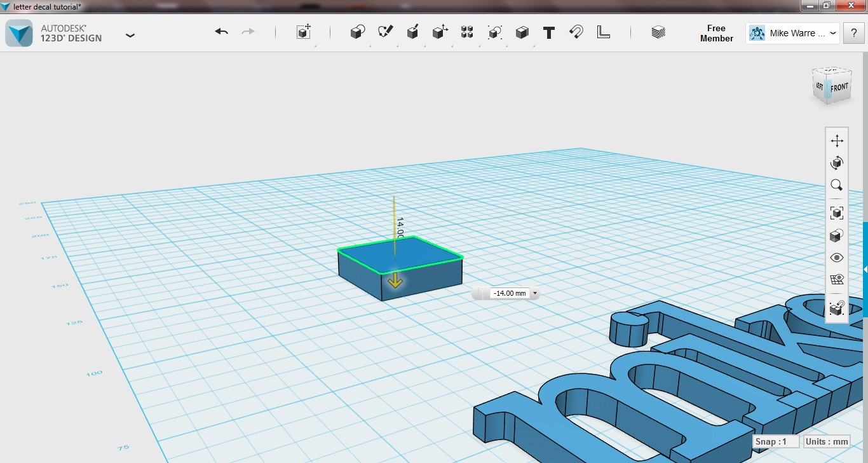The image size is (868, 463).
Task: Click the FRONT face of the view cube
Action: click(839, 87)
